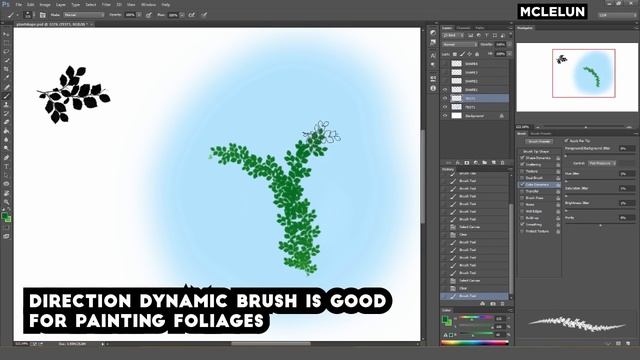
Task: Hide the Background layer
Action: (445, 116)
